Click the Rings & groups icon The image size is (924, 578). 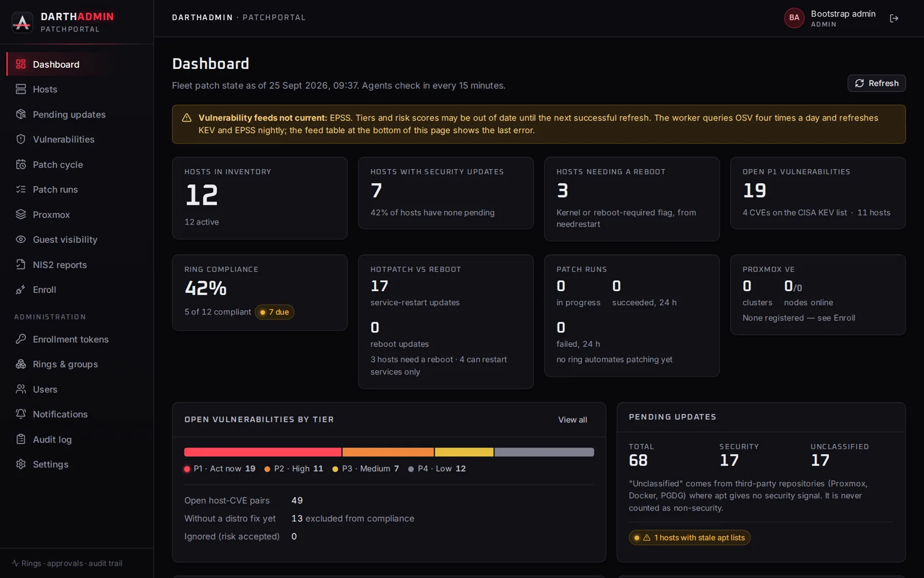pyautogui.click(x=21, y=364)
